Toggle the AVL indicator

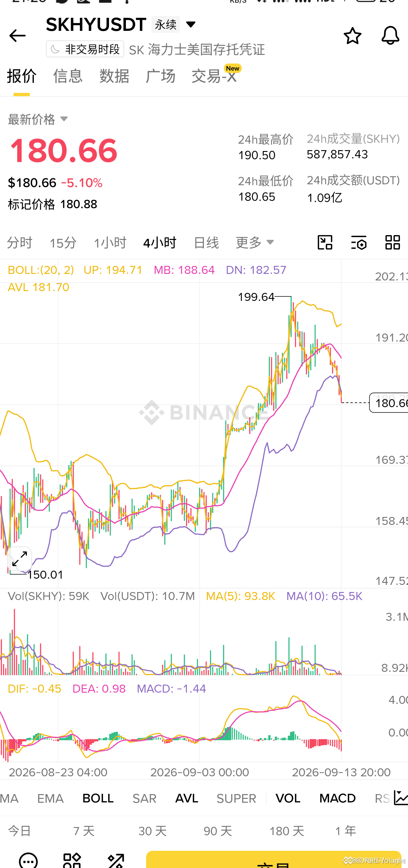pyautogui.click(x=186, y=798)
